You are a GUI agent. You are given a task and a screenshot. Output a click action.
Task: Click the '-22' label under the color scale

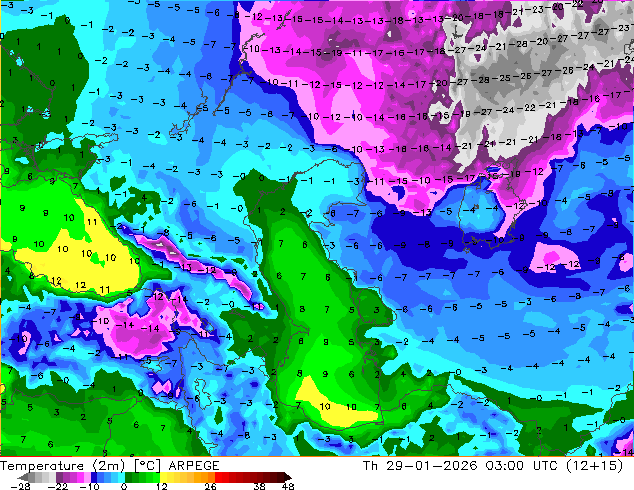(x=58, y=486)
